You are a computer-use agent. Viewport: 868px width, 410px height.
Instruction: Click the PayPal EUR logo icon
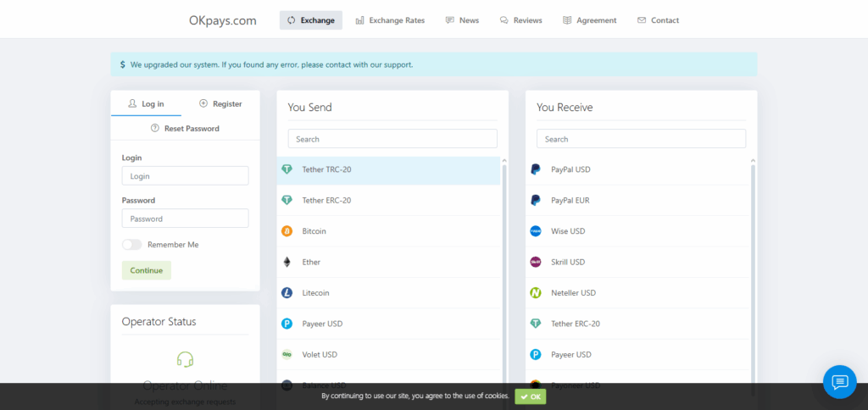[536, 200]
